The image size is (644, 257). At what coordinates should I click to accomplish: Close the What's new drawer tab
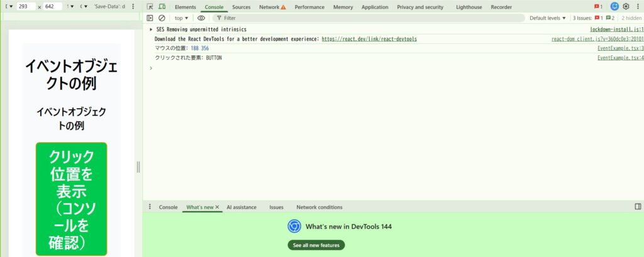[217, 207]
